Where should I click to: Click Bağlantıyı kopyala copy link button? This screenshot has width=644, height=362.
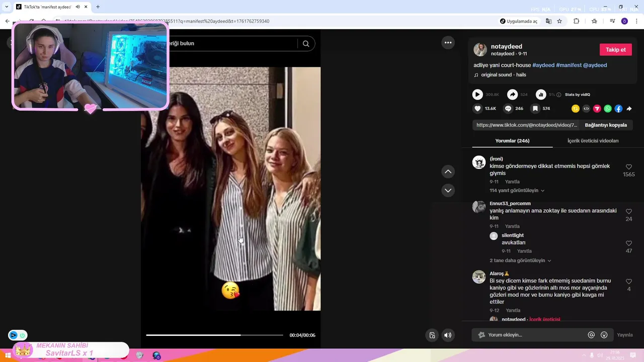coord(606,125)
